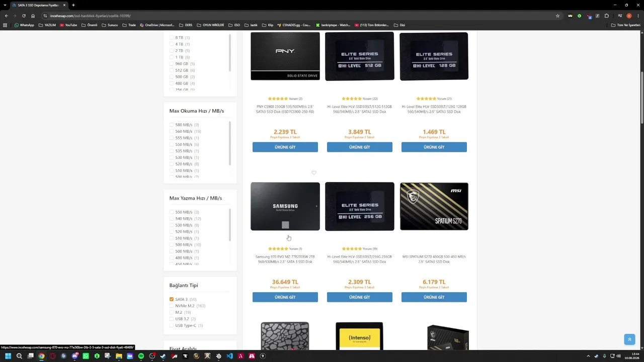Expand the Trade bookmark folder
This screenshot has width=644, height=362.
click(129, 25)
